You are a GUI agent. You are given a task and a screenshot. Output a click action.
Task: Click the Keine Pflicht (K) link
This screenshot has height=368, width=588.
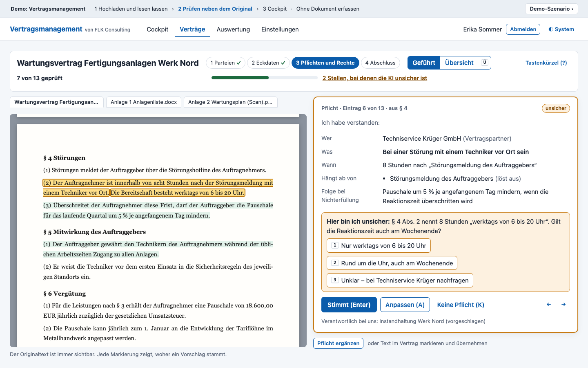[461, 305]
